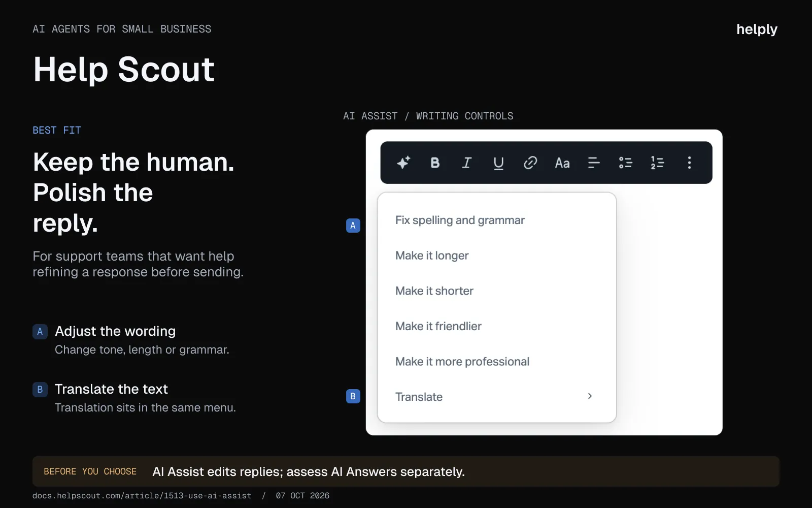Insert a bulleted list
812x508 pixels.
pyautogui.click(x=625, y=163)
